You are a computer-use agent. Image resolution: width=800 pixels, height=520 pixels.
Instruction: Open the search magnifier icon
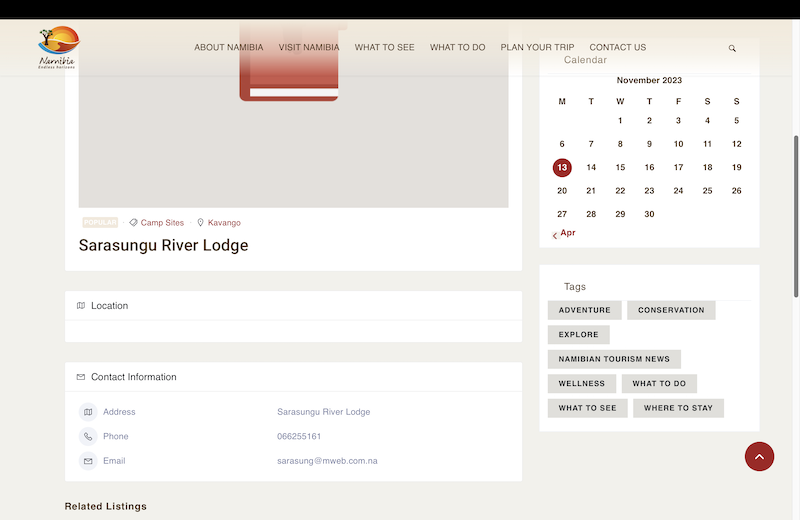click(732, 48)
